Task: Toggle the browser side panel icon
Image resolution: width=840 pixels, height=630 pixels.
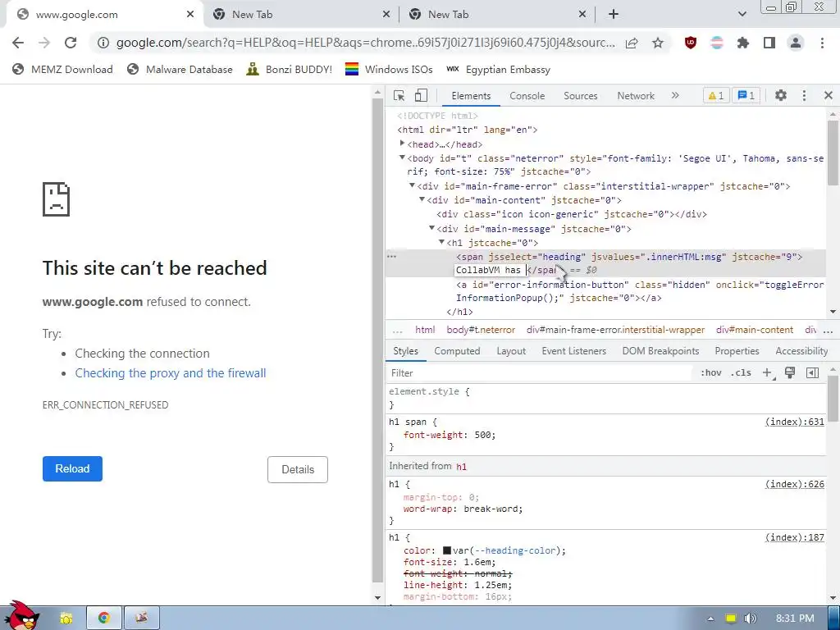Action: 769,43
